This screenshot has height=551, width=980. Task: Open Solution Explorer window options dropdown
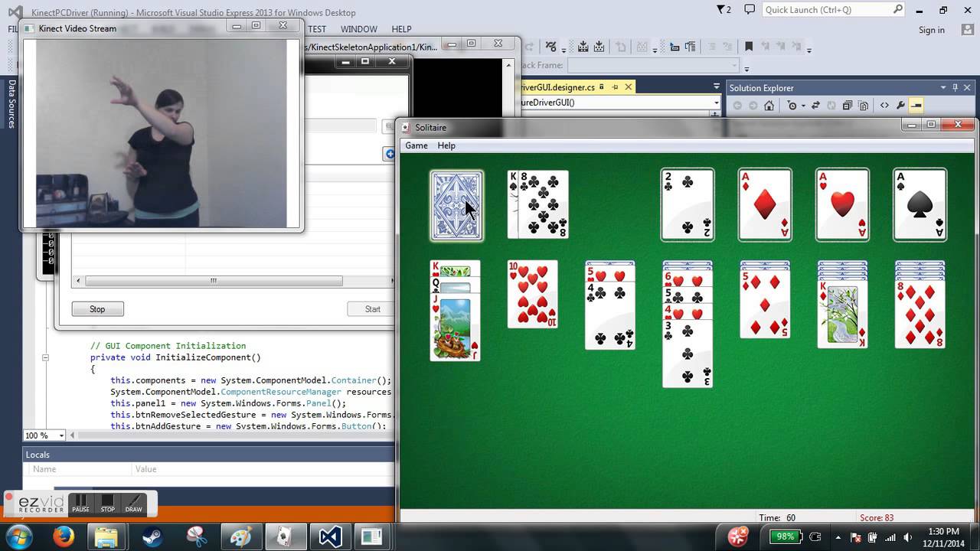point(943,88)
